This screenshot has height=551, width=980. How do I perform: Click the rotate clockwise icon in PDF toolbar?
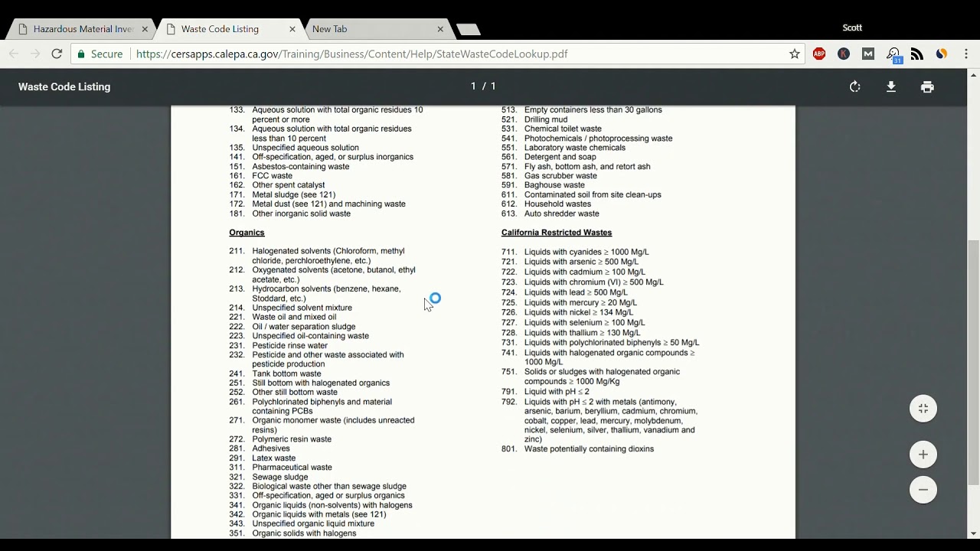[x=855, y=86]
